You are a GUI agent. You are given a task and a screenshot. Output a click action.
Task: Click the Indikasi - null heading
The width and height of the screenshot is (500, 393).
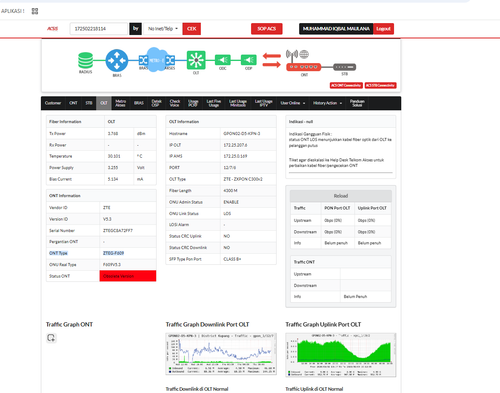pos(301,122)
